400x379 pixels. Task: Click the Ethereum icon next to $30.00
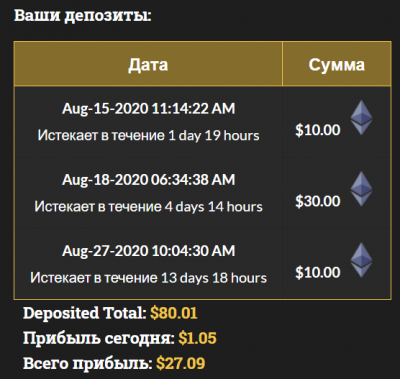tap(361, 189)
